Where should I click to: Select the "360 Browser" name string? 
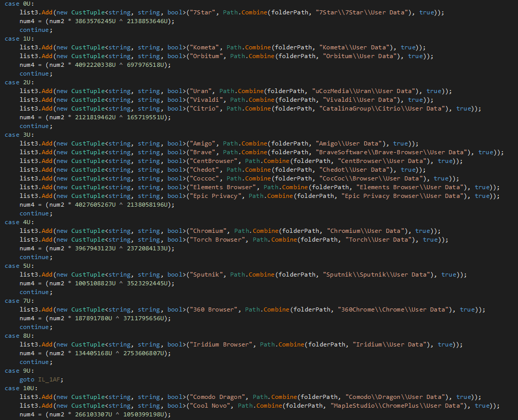pyautogui.click(x=213, y=309)
